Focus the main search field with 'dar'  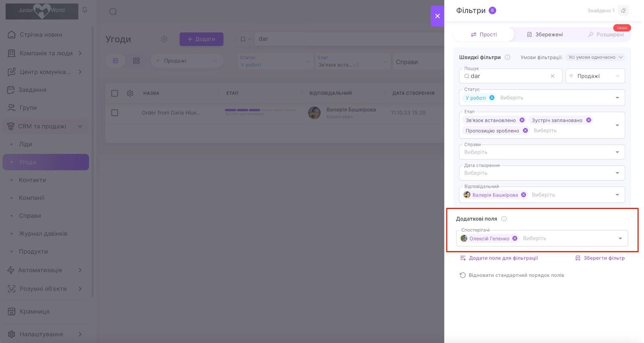350,39
